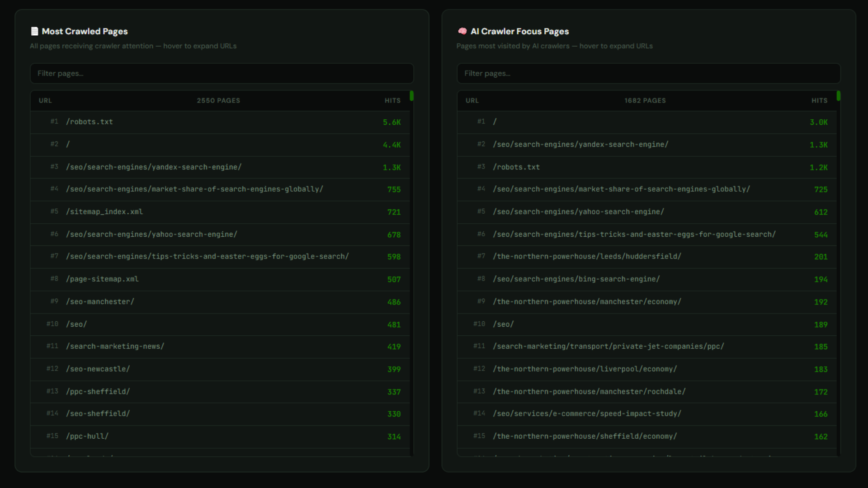Click URL column header in Most Crawled Pages
This screenshot has width=868, height=488.
pos(45,101)
